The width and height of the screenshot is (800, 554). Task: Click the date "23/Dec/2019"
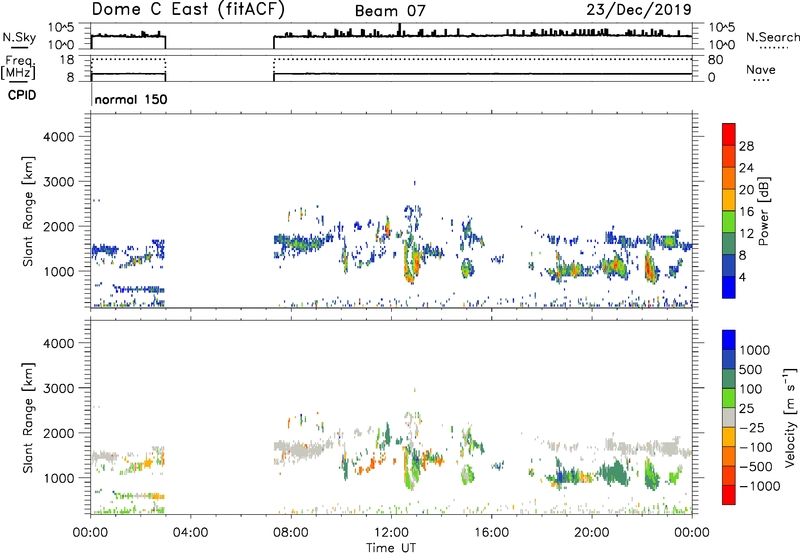(639, 10)
